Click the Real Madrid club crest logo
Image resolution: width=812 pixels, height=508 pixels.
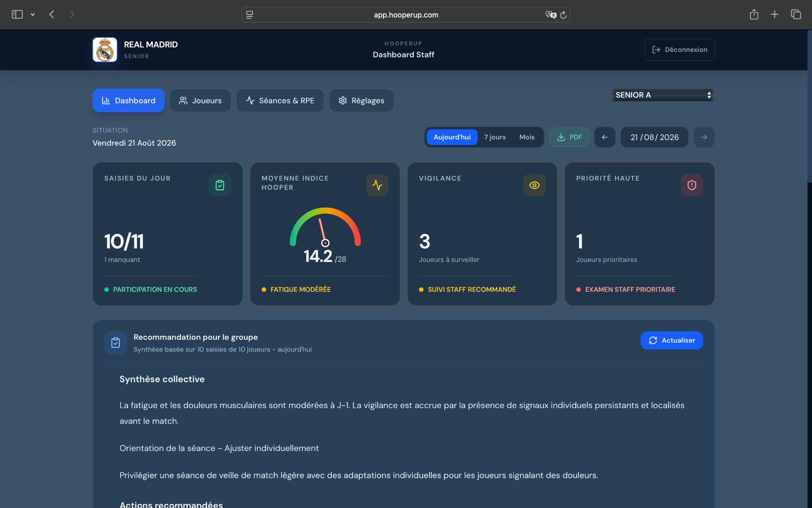click(x=105, y=50)
